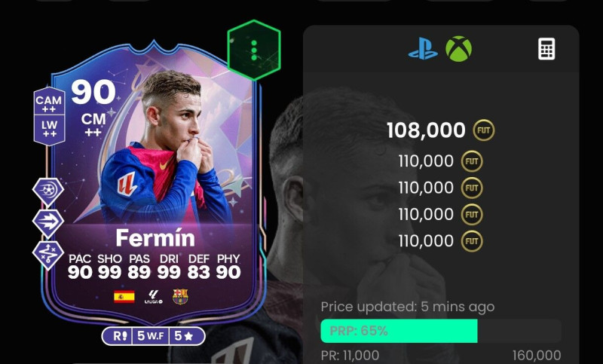This screenshot has width=603, height=364.
Task: Click Fermín player card image
Action: pos(154,181)
